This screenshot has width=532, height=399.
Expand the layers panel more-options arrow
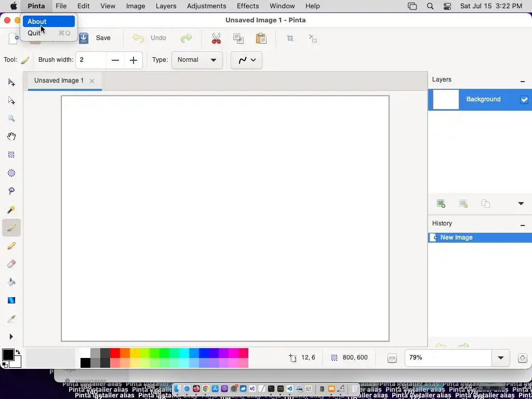521,204
